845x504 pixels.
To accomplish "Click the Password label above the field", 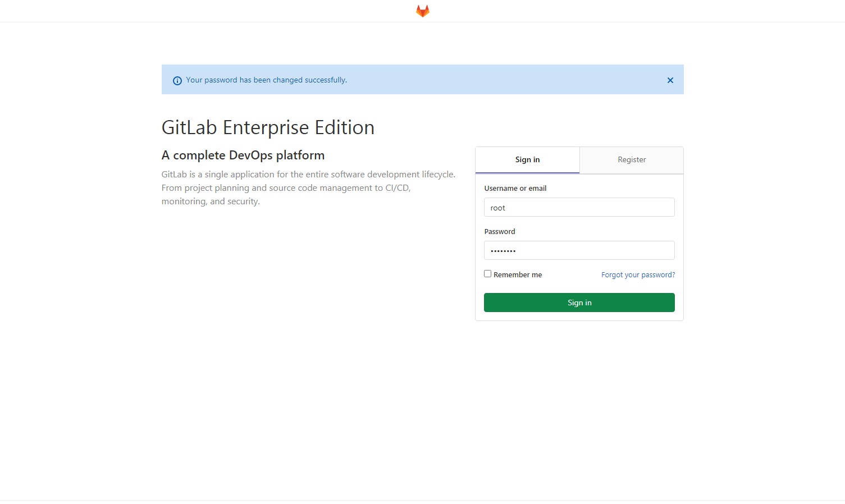I will pyautogui.click(x=499, y=232).
